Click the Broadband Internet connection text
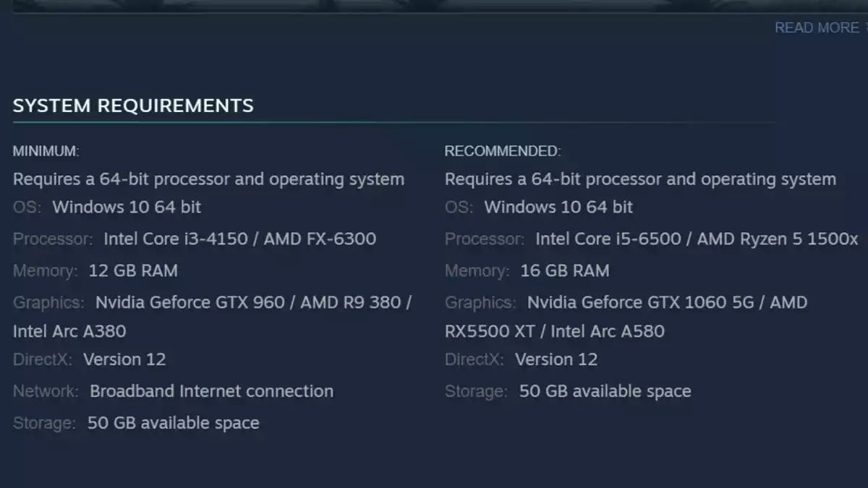The width and height of the screenshot is (868, 488). [211, 391]
